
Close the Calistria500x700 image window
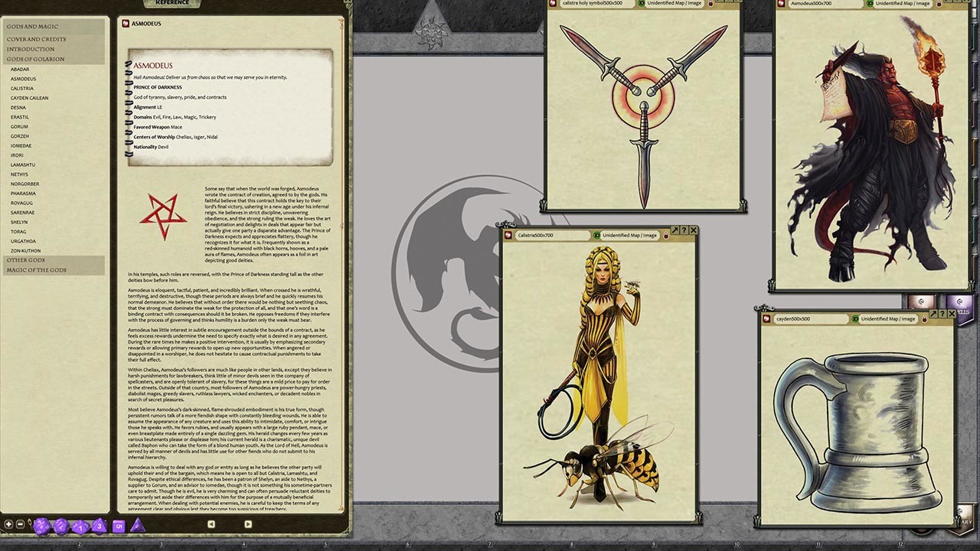pos(694,230)
